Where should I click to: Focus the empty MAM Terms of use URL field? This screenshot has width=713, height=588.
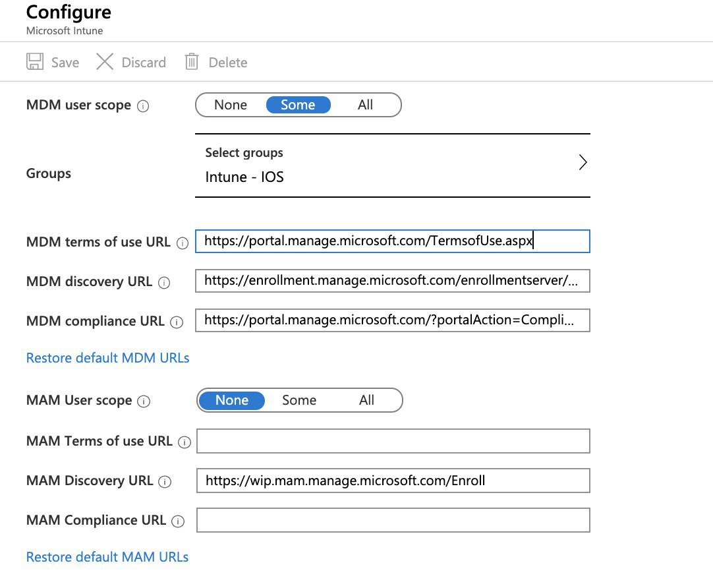click(393, 441)
